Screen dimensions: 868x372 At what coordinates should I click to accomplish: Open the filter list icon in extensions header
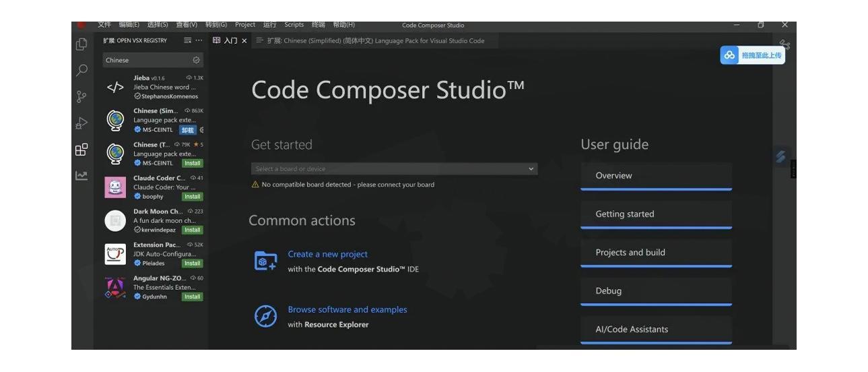pos(188,40)
